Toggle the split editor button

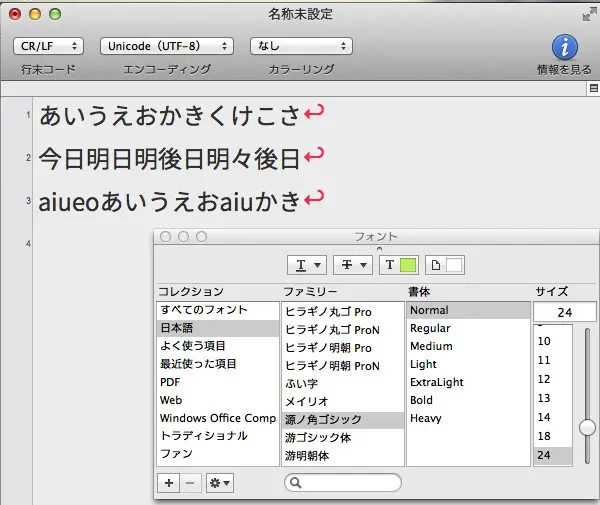593,88
